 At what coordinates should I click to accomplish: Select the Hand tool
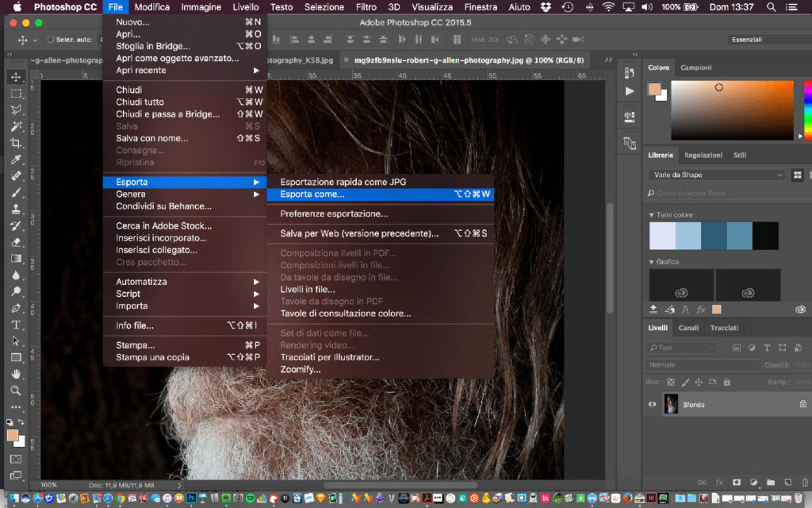coord(16,374)
